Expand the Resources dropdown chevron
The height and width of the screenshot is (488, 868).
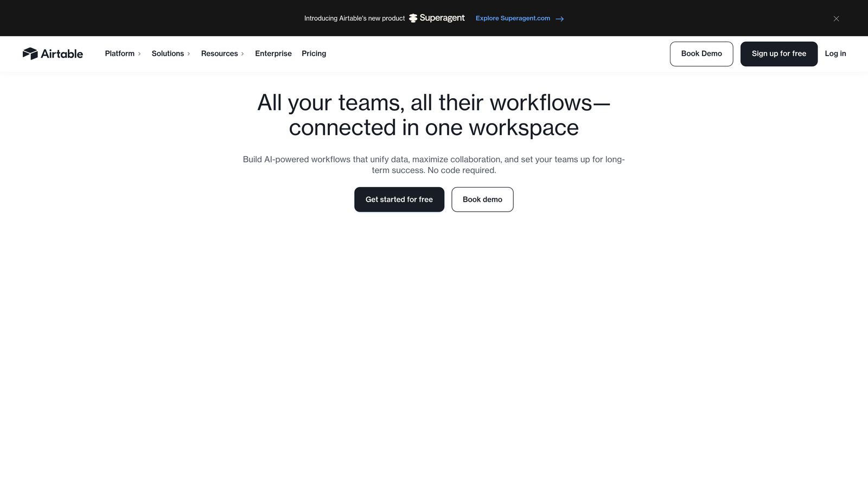[x=244, y=54]
